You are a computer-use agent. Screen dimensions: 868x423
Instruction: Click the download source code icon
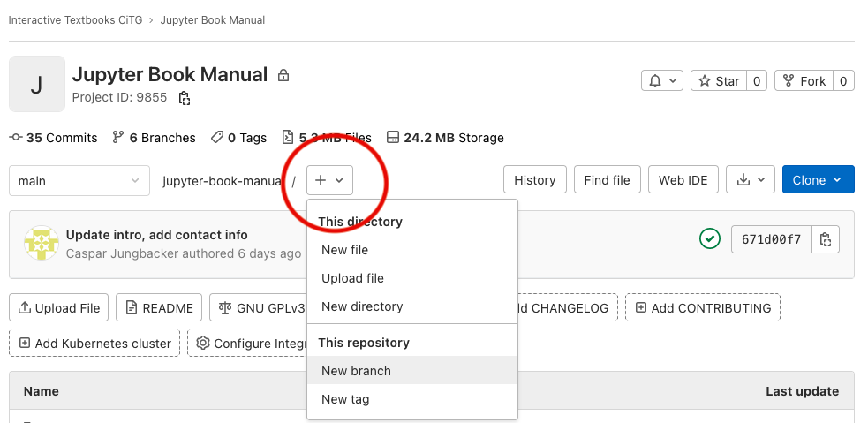click(x=743, y=180)
